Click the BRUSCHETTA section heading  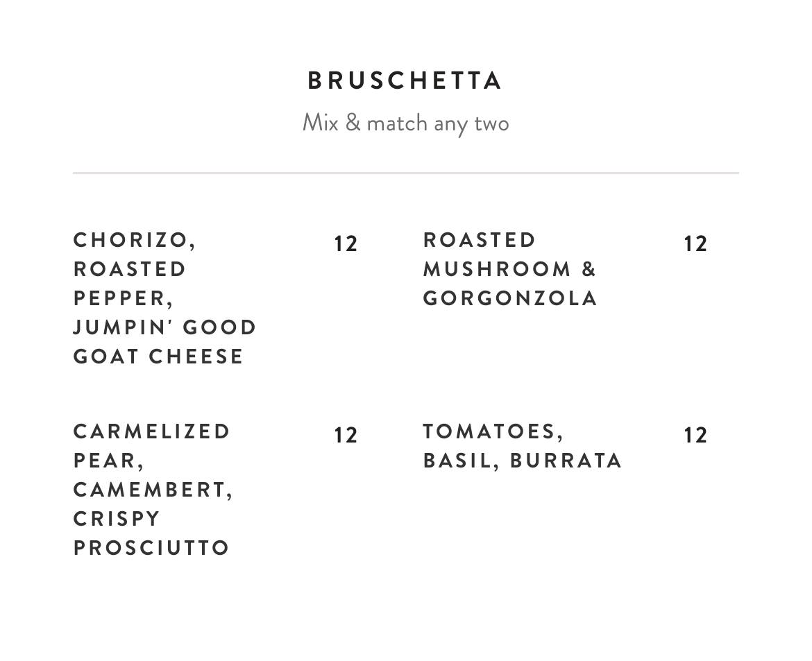[405, 80]
